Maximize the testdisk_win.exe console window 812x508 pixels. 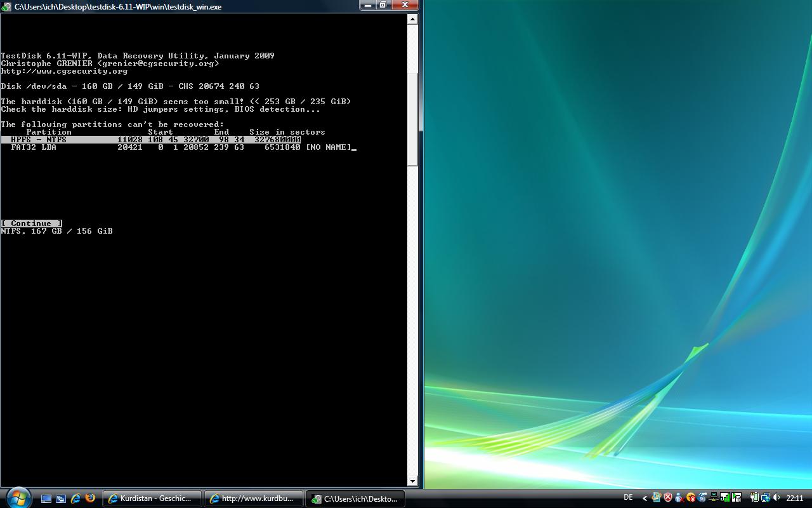click(x=383, y=5)
